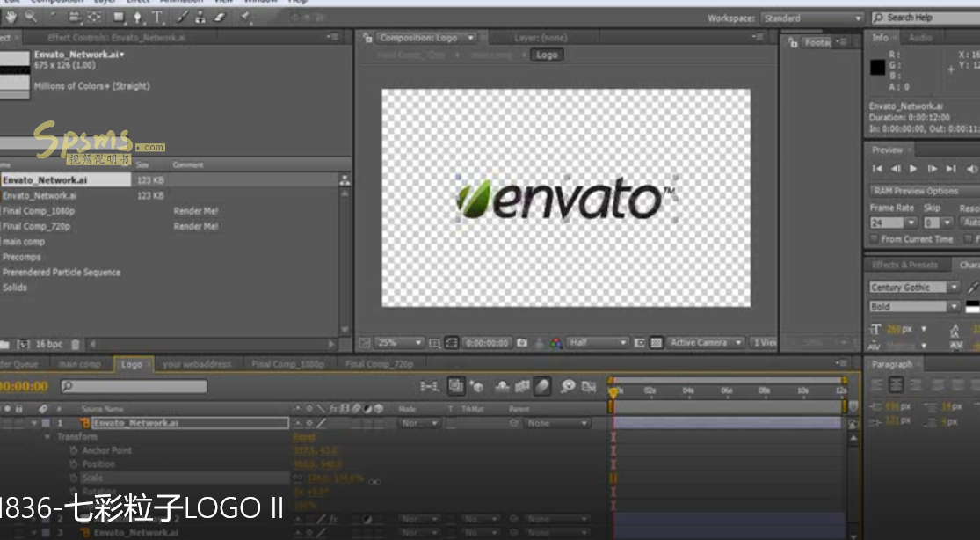This screenshot has width=980, height=540.
Task: Click the brainstorm lightbulb icon
Action: pyautogui.click(x=568, y=387)
